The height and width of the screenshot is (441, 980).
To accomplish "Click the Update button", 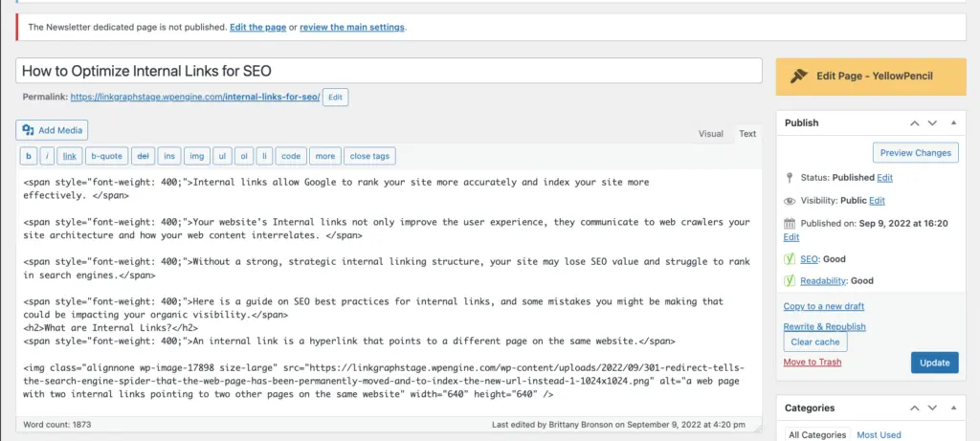I will click(x=934, y=363).
